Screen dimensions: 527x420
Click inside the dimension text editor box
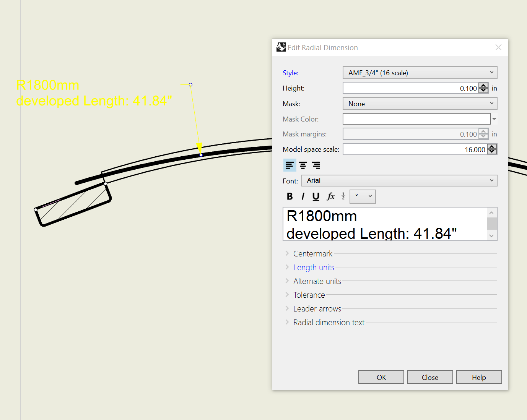(385, 224)
